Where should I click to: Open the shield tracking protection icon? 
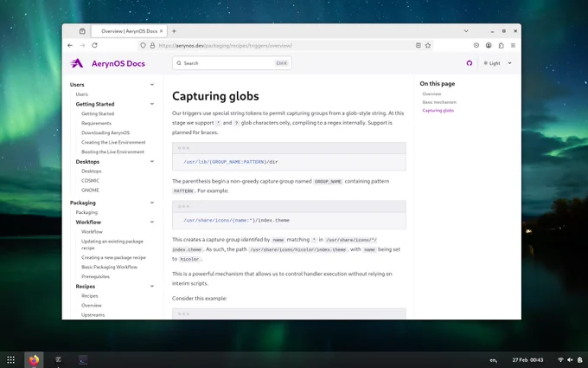click(x=143, y=45)
